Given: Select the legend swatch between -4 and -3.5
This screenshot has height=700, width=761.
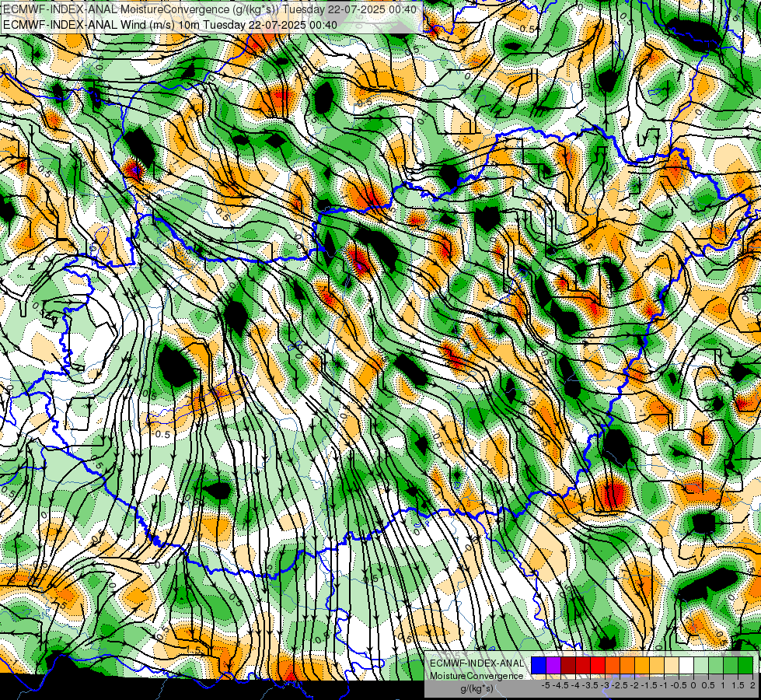Looking at the screenshot, I should point(583,666).
